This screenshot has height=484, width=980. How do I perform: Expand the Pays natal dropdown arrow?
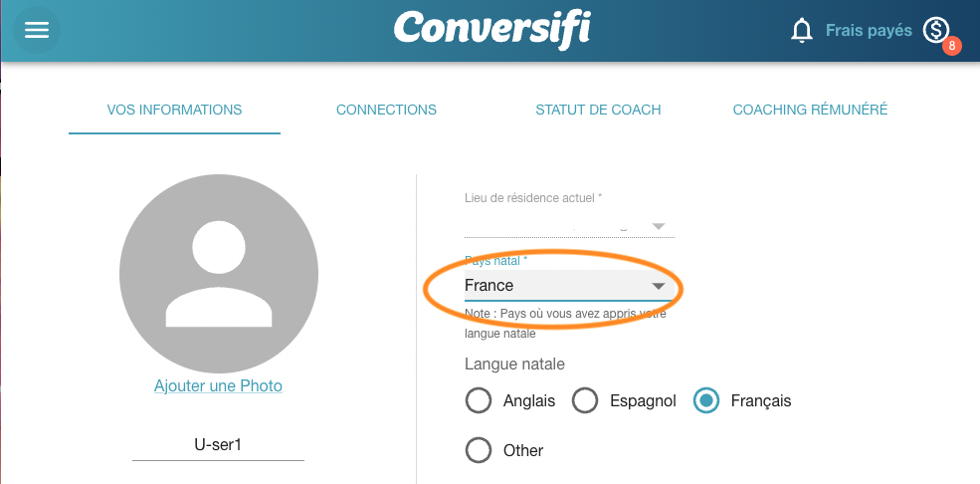[658, 286]
